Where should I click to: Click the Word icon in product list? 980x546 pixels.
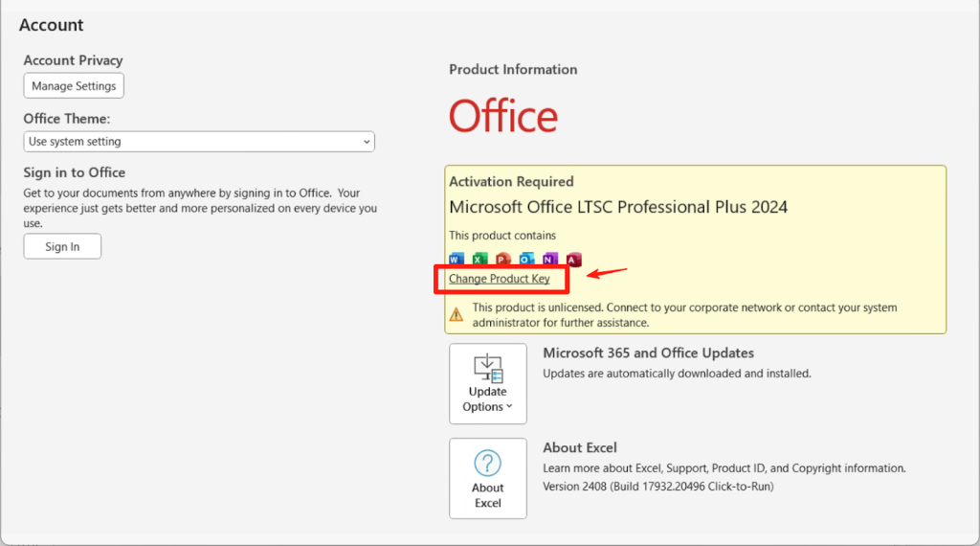[x=456, y=259]
